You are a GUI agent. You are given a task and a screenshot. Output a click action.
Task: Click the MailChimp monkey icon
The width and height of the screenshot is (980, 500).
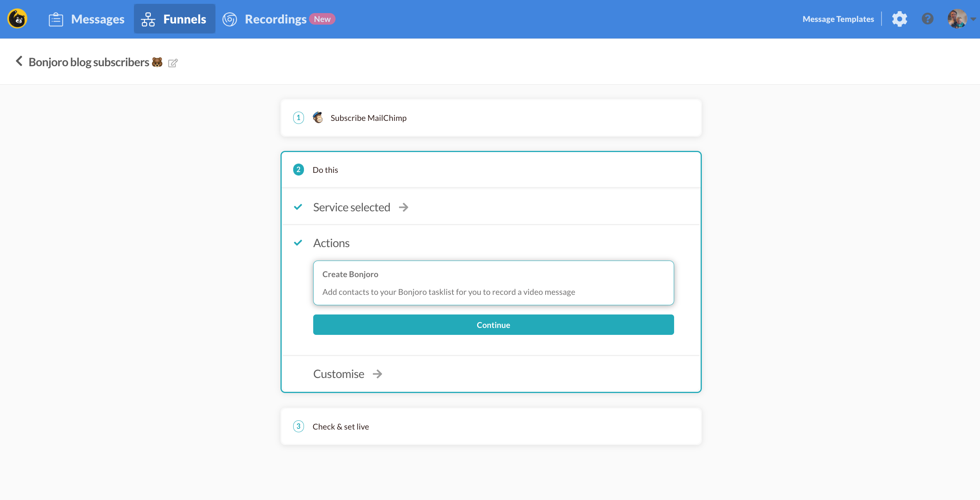[318, 117]
